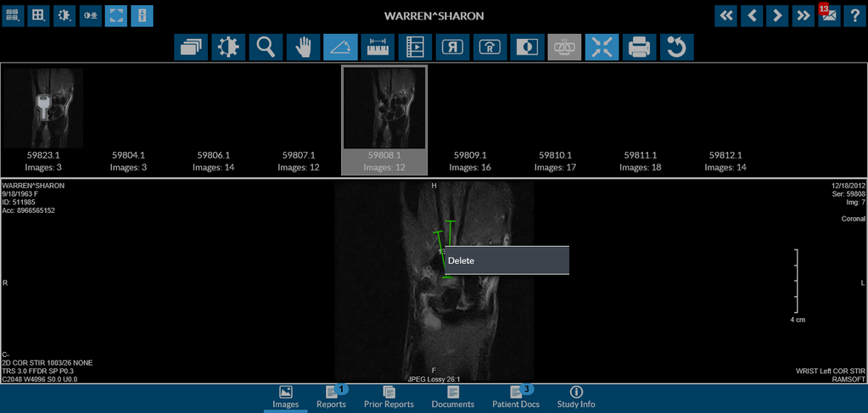Activate the magnifying glass zoom tool
868x413 pixels.
(266, 47)
